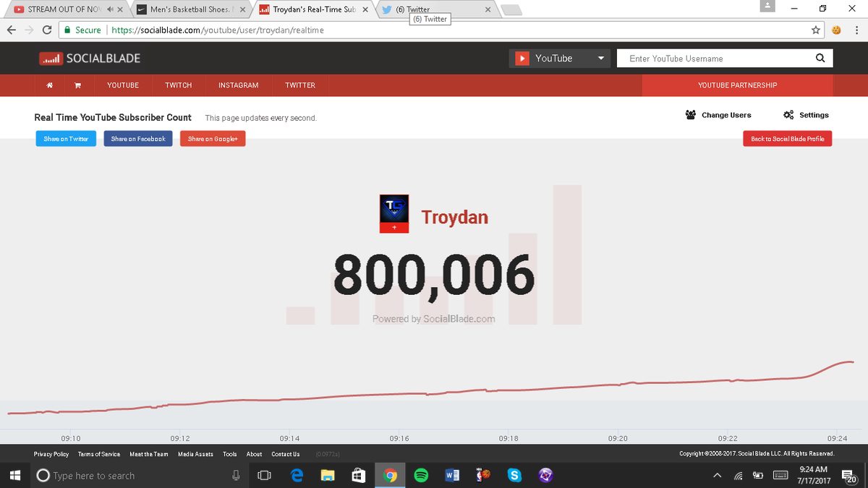This screenshot has width=868, height=488.
Task: Click the battery tray icon
Action: tap(759, 475)
